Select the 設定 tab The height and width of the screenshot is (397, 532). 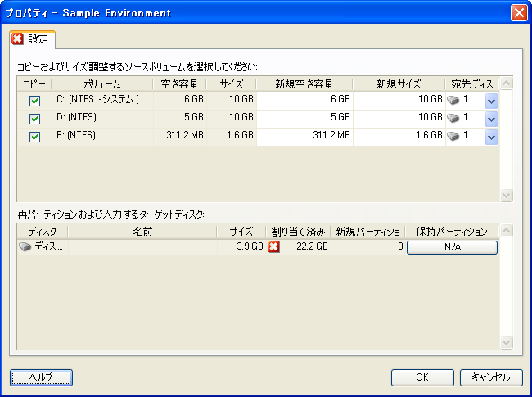[x=31, y=39]
